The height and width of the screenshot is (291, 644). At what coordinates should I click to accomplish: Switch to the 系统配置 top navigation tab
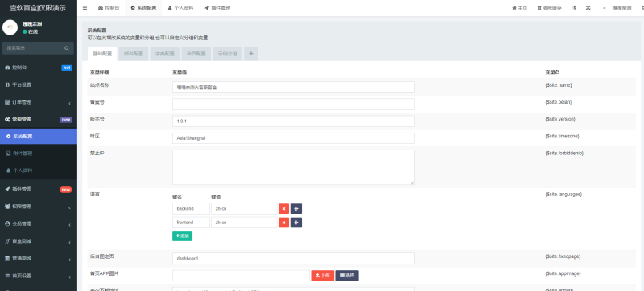[143, 8]
